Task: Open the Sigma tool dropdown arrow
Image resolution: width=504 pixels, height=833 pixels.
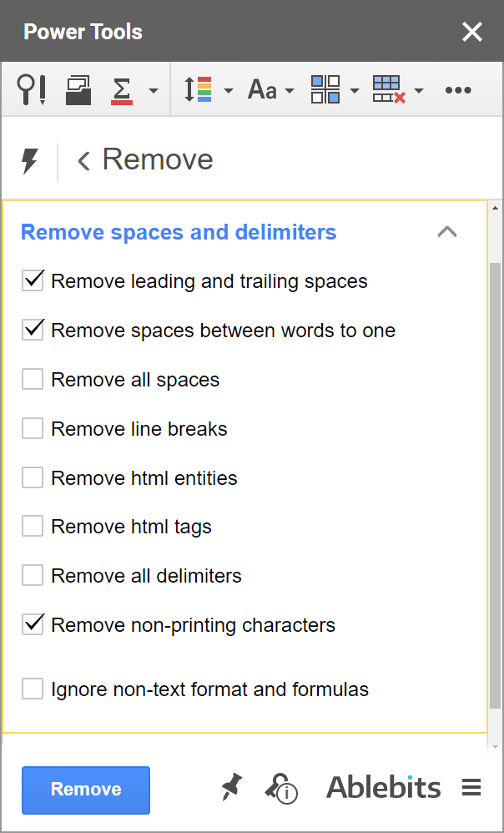Action: click(152, 89)
